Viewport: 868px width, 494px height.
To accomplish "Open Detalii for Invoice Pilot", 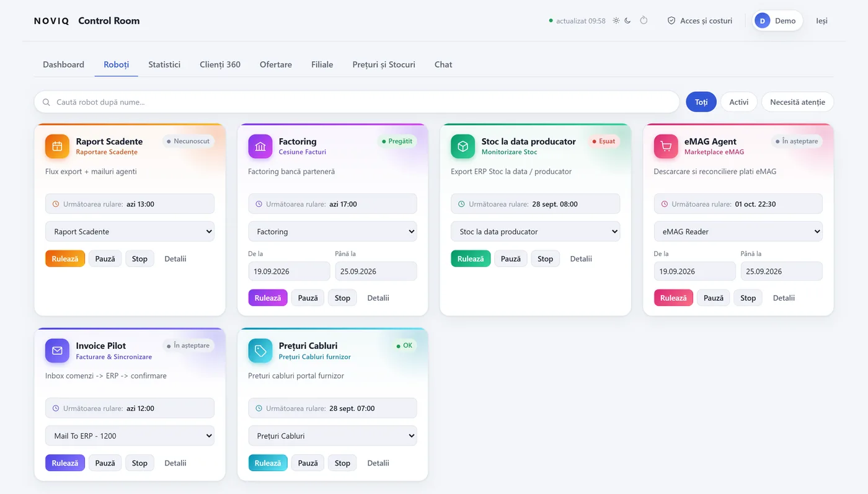I will 175,463.
